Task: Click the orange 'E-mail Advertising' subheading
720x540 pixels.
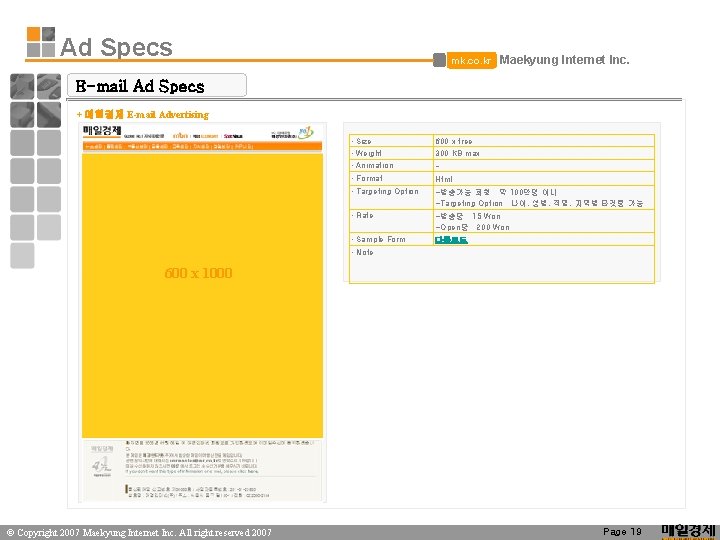Action: [143, 114]
